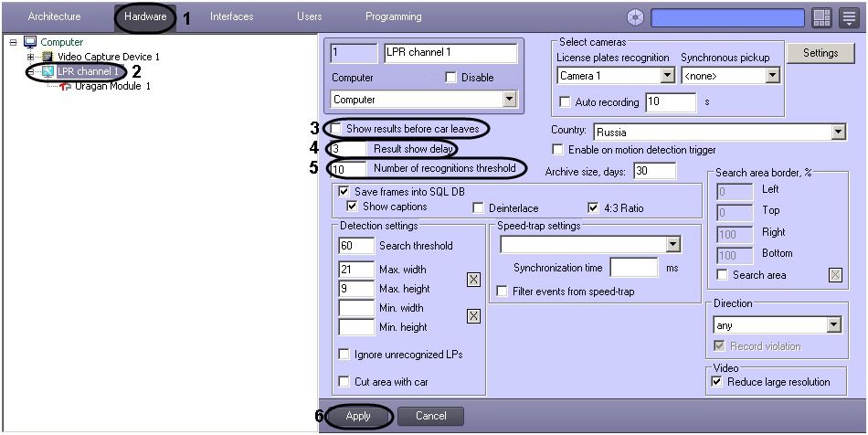Screen dimensions: 868x435
Task: Toggle Save frames into SQL DB
Action: [344, 192]
